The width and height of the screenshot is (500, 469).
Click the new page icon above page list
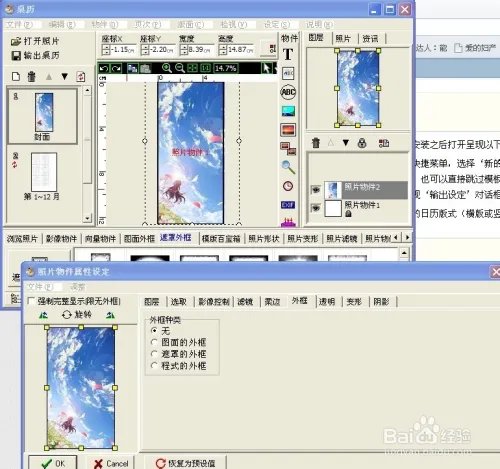click(16, 77)
